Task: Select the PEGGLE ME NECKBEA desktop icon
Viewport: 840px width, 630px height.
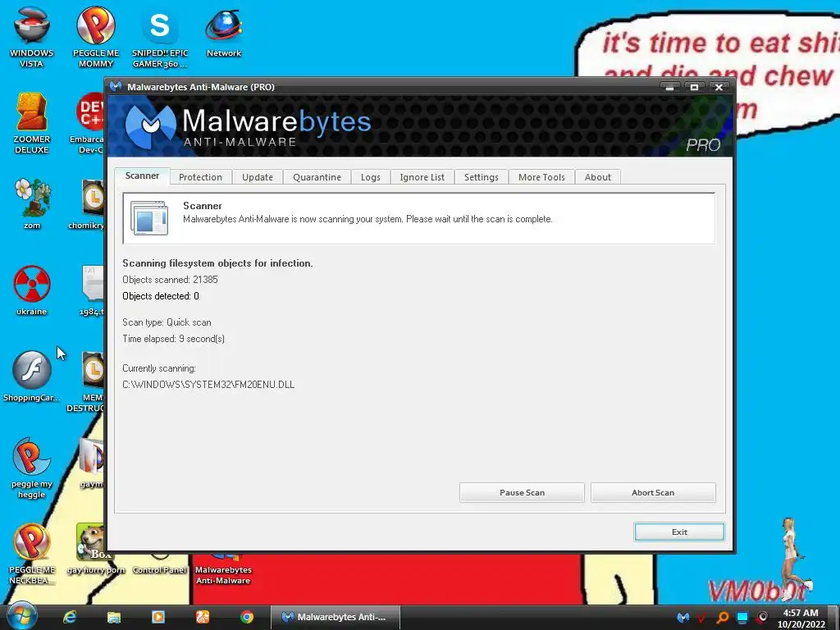Action: 32,554
